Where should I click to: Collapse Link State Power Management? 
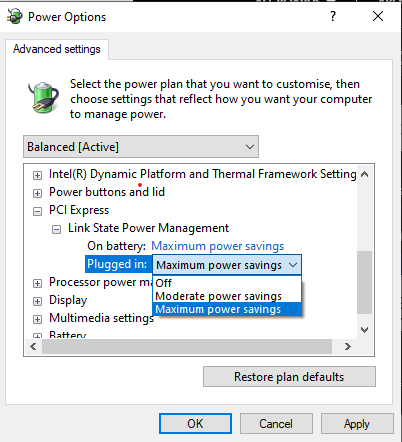pyautogui.click(x=56, y=229)
